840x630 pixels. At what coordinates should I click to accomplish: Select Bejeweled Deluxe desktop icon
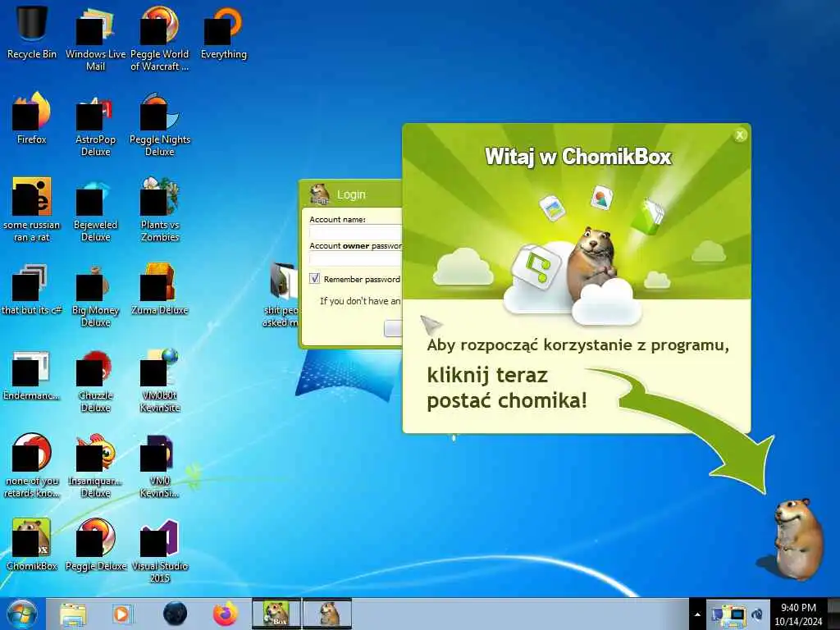click(95, 209)
